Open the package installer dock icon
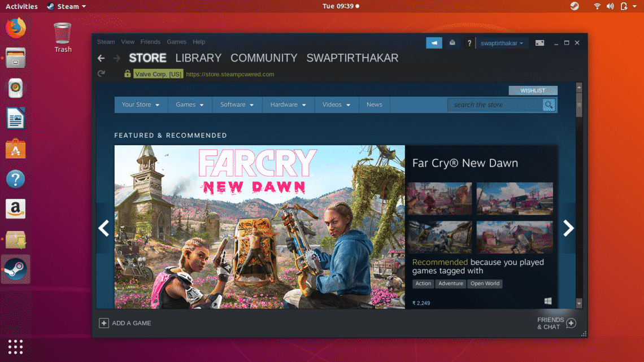This screenshot has height=362, width=644. pyautogui.click(x=16, y=239)
